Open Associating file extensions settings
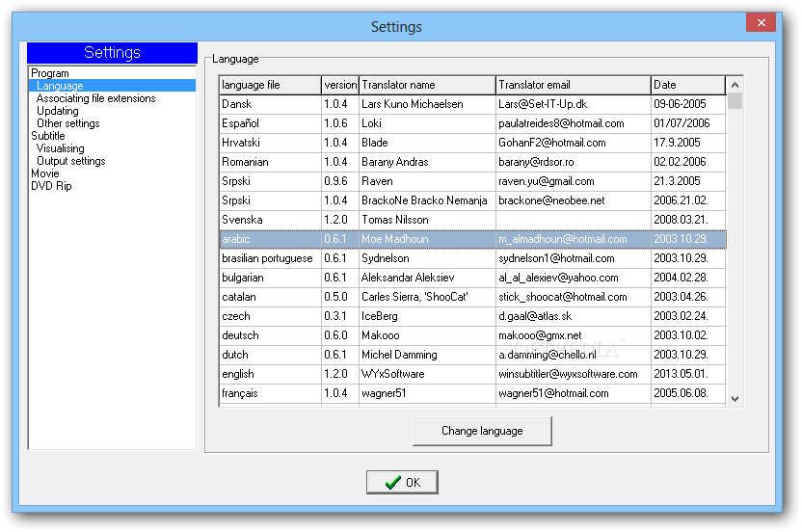Image resolution: width=802 pixels, height=532 pixels. pyautogui.click(x=95, y=98)
